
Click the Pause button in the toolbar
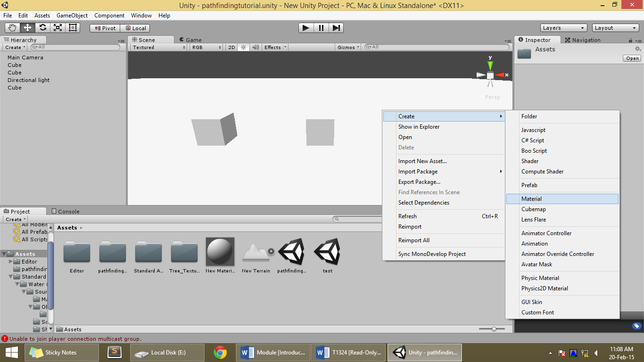321,28
